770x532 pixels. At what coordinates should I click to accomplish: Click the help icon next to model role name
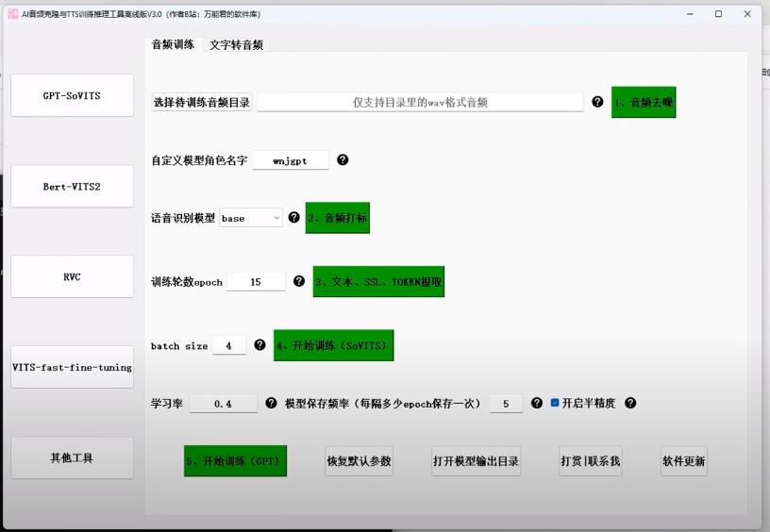pos(343,159)
